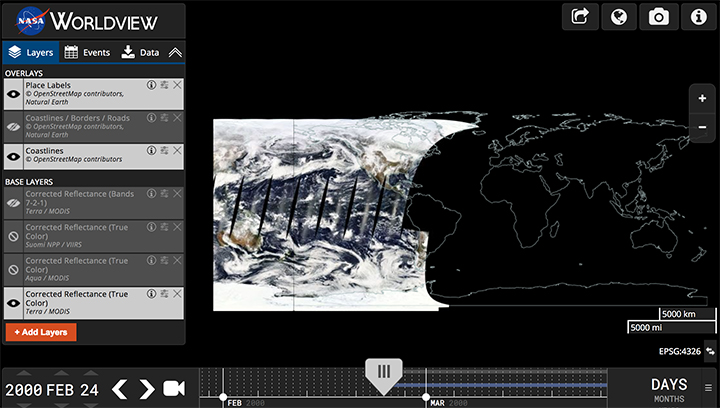Show the Coastlines / Borders / Roads layer
Viewport: 720px width, 408px height.
14,124
